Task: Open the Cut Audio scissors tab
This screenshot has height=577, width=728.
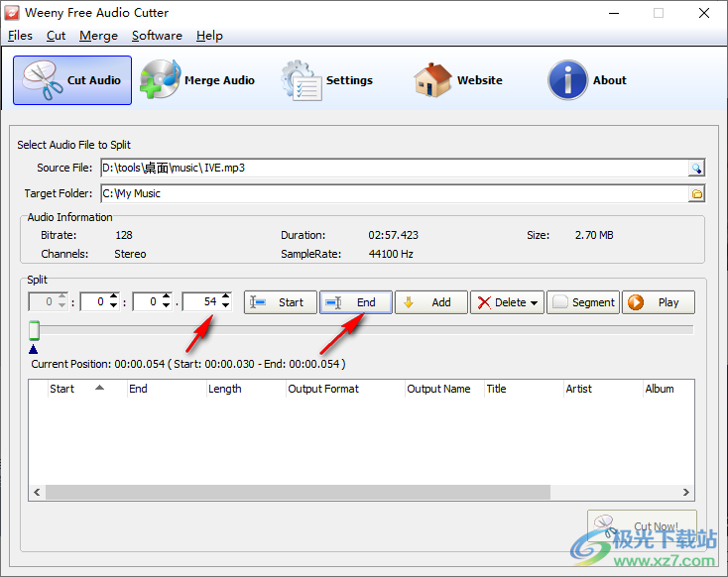Action: tap(72, 80)
